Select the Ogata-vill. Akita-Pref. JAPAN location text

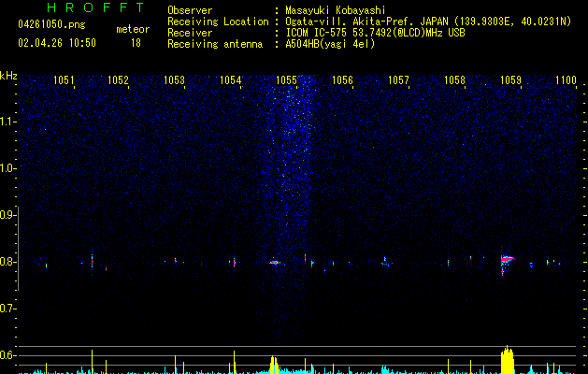428,22
